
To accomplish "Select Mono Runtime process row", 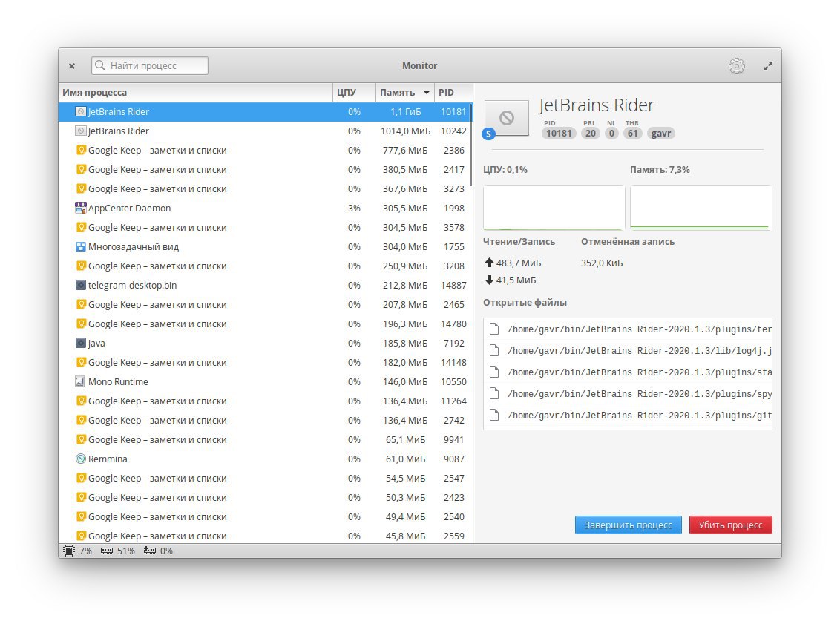I will coord(264,381).
